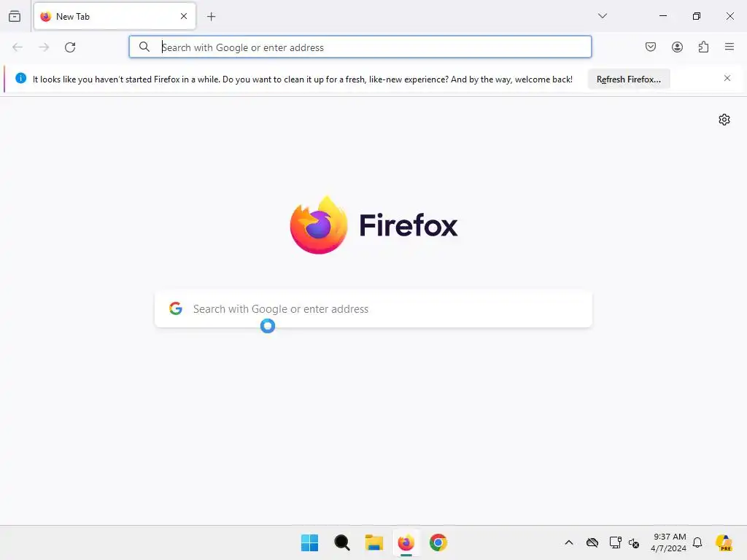This screenshot has width=747, height=560.
Task: Click the Google G icon in search box
Action: point(176,308)
